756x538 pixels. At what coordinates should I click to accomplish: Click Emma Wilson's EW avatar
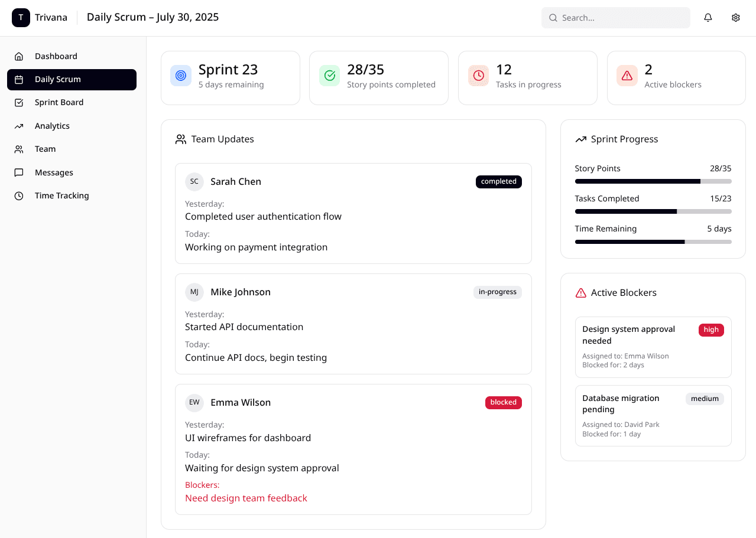[194, 403]
